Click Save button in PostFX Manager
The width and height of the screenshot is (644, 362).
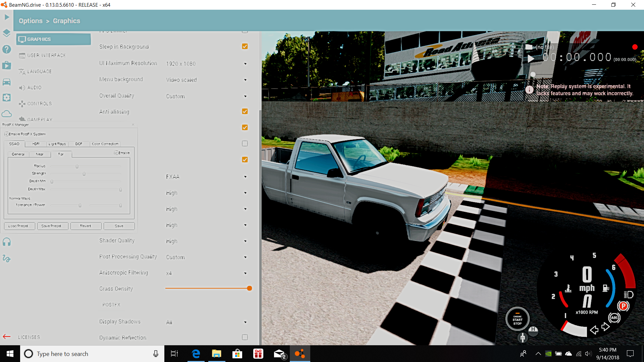[119, 226]
